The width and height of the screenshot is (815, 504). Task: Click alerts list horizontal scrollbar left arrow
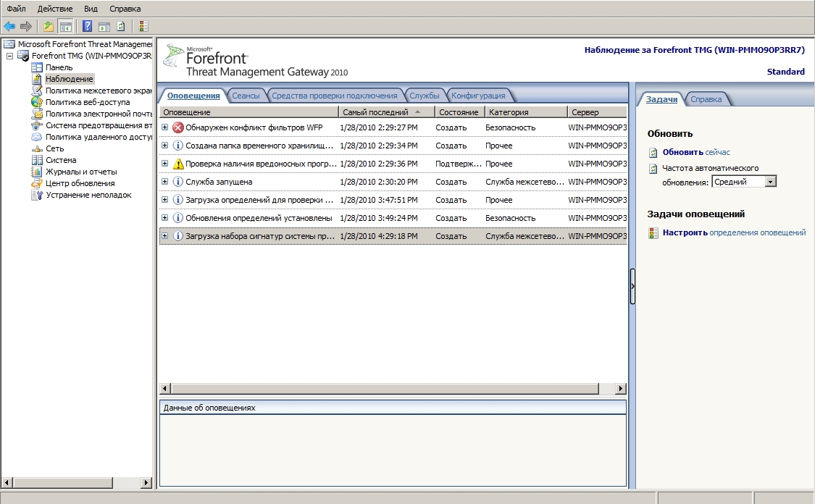(x=164, y=388)
